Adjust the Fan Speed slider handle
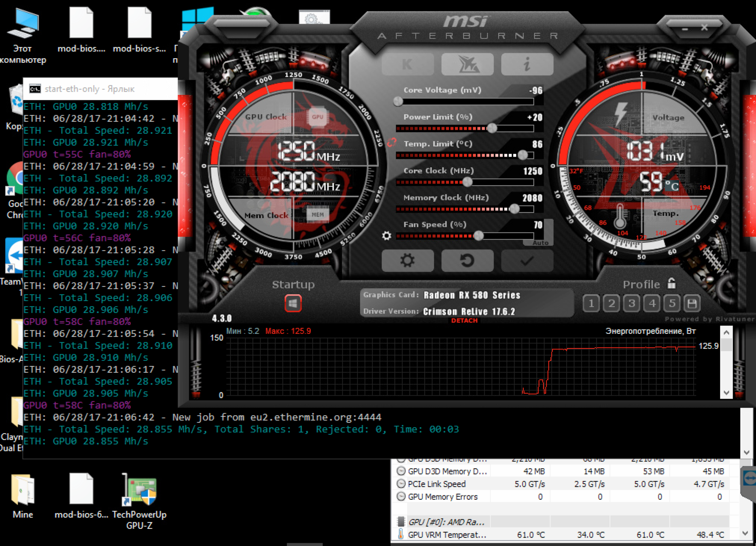This screenshot has height=546, width=756. 478,236
